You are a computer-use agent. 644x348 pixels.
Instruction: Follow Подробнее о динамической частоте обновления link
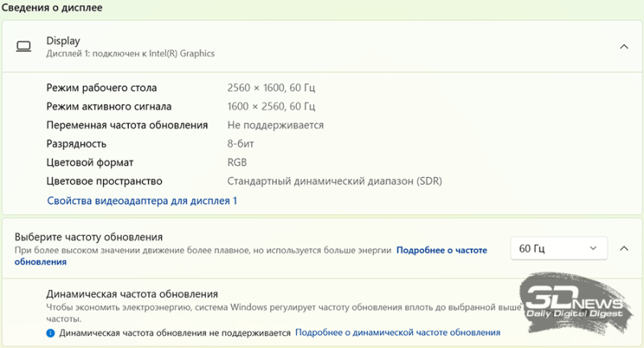398,333
